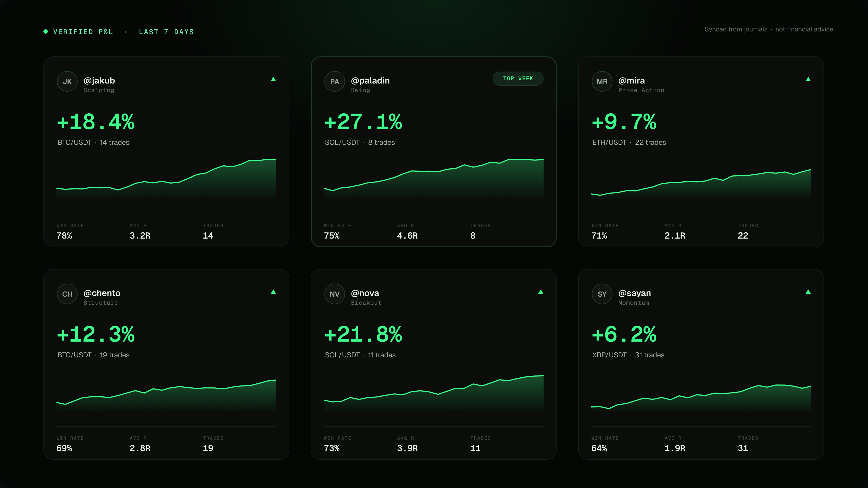The height and width of the screenshot is (488, 868).
Task: Click the 3.9R average R value
Action: click(x=407, y=448)
